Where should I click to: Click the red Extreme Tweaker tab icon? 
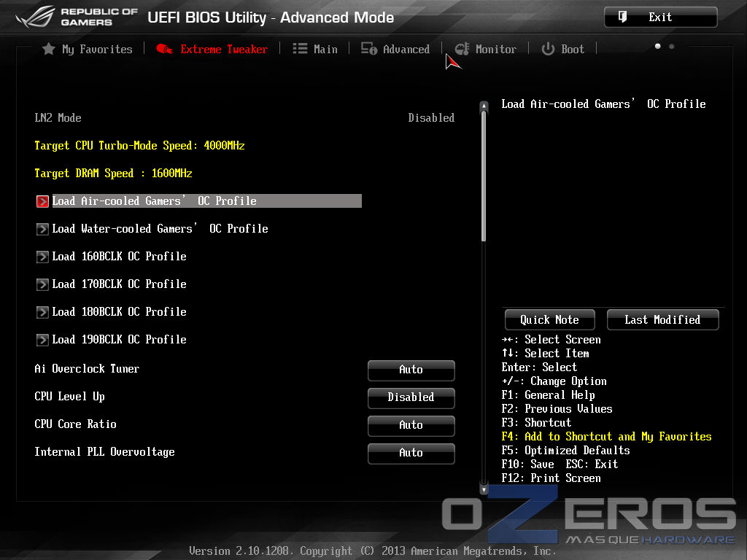tap(164, 49)
